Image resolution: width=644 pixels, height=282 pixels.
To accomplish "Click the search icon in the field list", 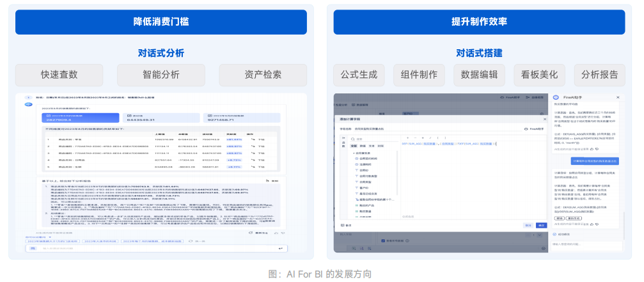I will [353, 139].
